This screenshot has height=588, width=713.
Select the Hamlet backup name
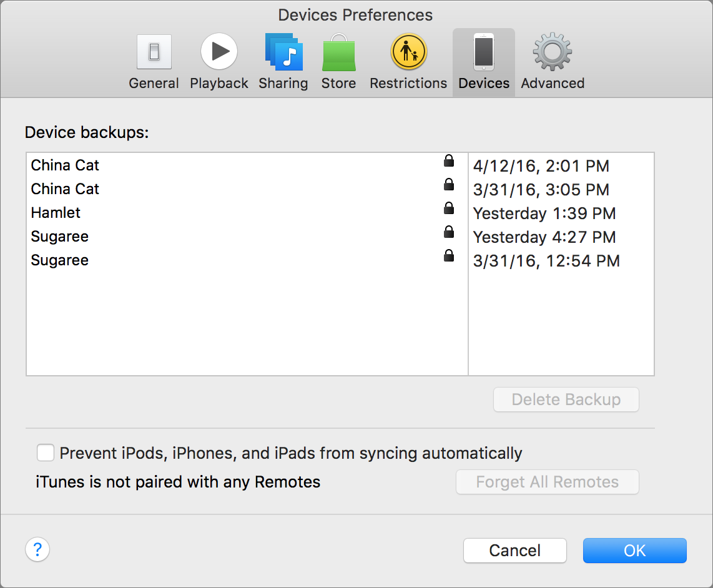(56, 212)
